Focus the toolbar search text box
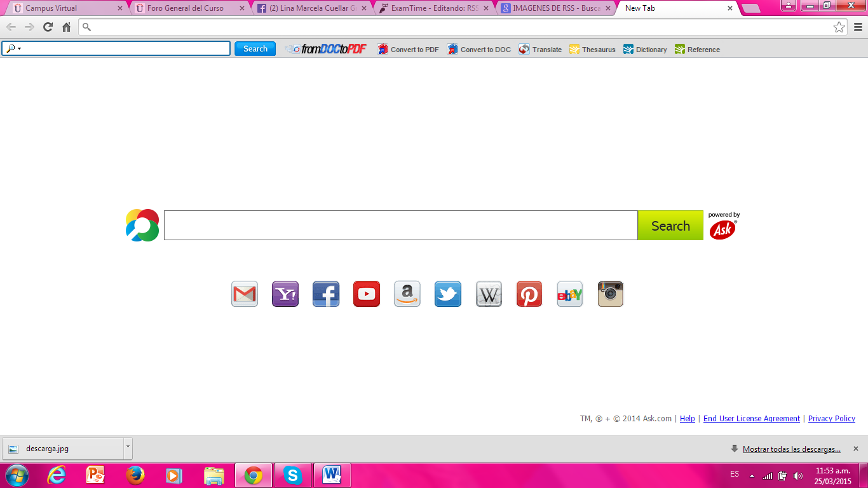 116,49
